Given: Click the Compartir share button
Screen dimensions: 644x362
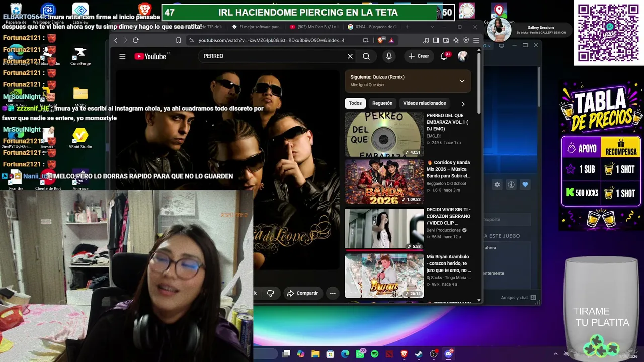Looking at the screenshot, I should pyautogui.click(x=303, y=293).
